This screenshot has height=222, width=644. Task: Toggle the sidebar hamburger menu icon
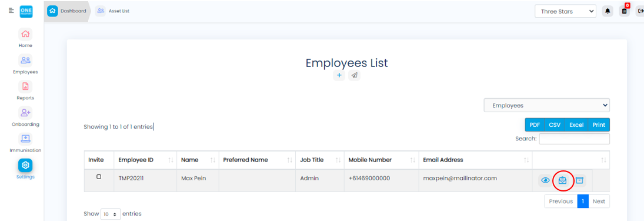(11, 11)
